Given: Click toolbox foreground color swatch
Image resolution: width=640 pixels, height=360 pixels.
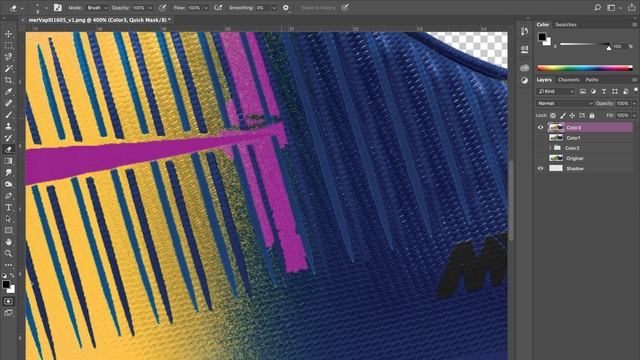Looking at the screenshot, I should pyautogui.click(x=6, y=284).
